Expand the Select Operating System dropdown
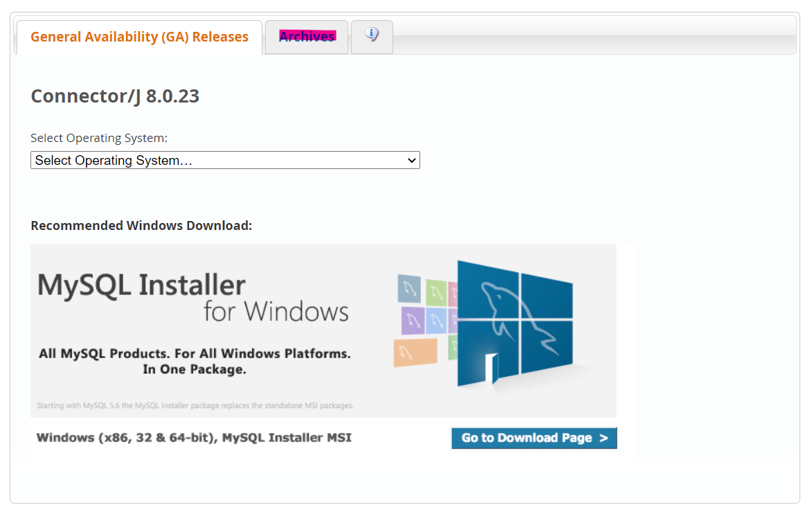This screenshot has height=514, width=812. 225,160
